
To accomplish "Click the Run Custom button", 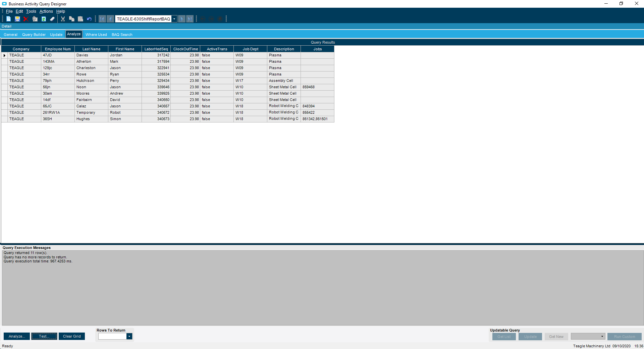I will [625, 337].
